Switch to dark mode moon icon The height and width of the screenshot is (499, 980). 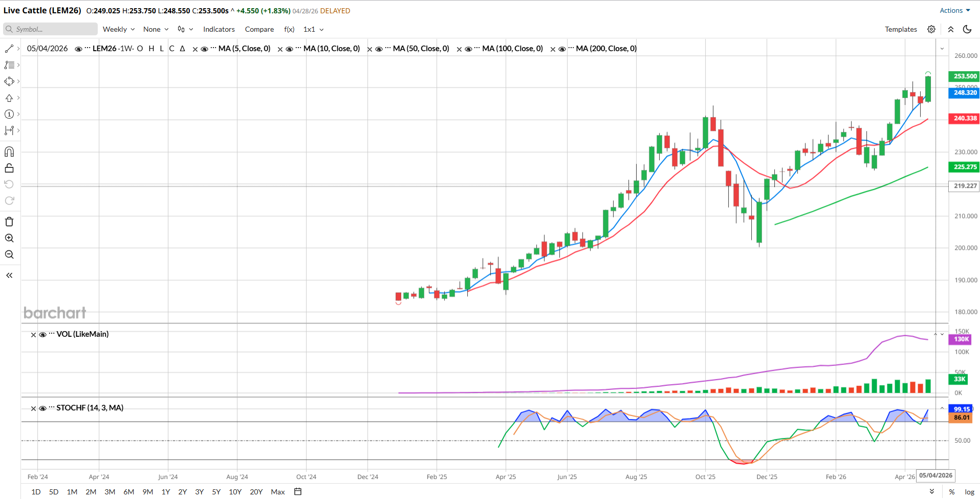pos(967,29)
